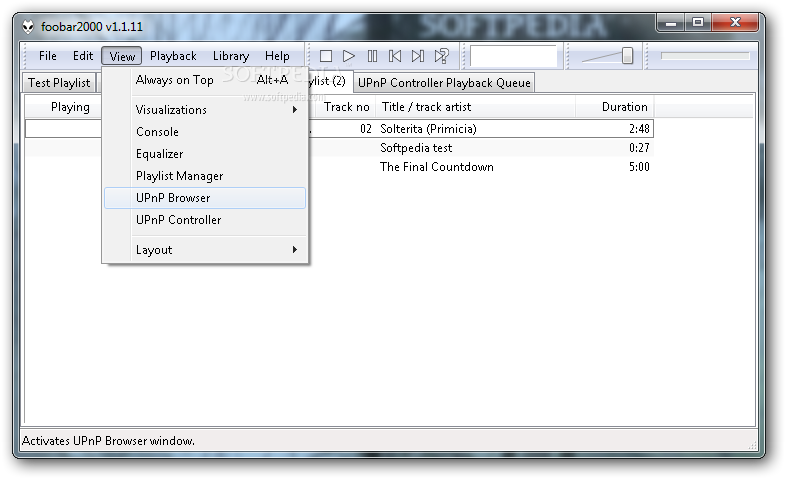Viewport: 786px width, 479px height.
Task: Close the View menu header
Action: (122, 56)
